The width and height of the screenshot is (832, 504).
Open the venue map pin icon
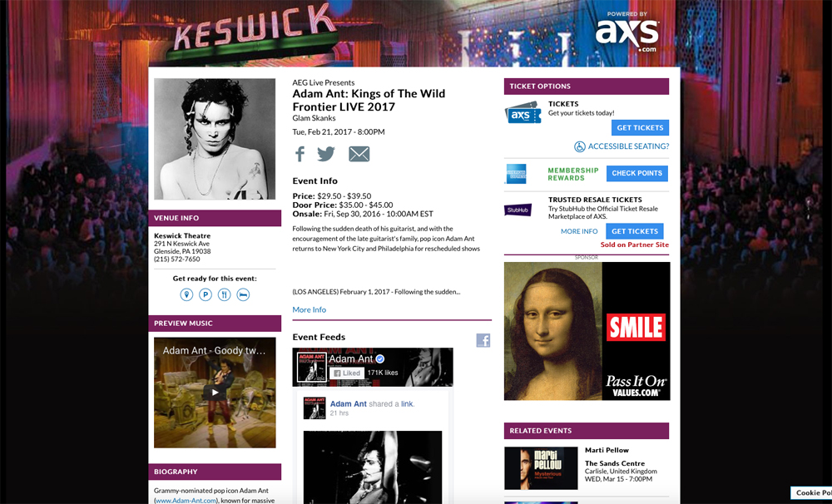[186, 294]
